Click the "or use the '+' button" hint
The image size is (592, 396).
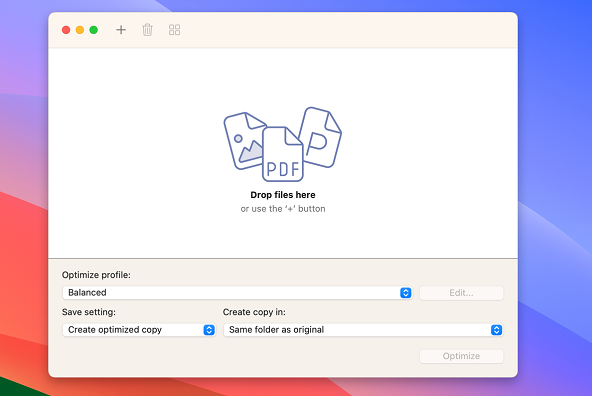point(283,209)
